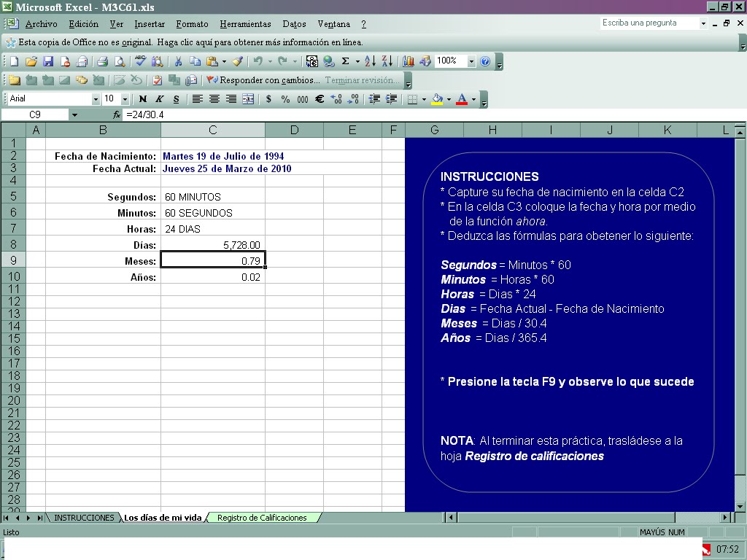
Task: Open the font color swatch dropdown
Action: [x=474, y=99]
